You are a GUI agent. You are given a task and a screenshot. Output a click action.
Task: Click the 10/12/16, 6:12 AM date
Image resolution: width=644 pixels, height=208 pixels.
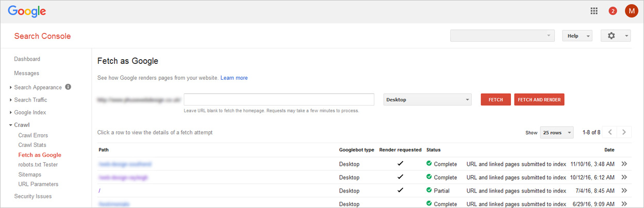(x=592, y=178)
